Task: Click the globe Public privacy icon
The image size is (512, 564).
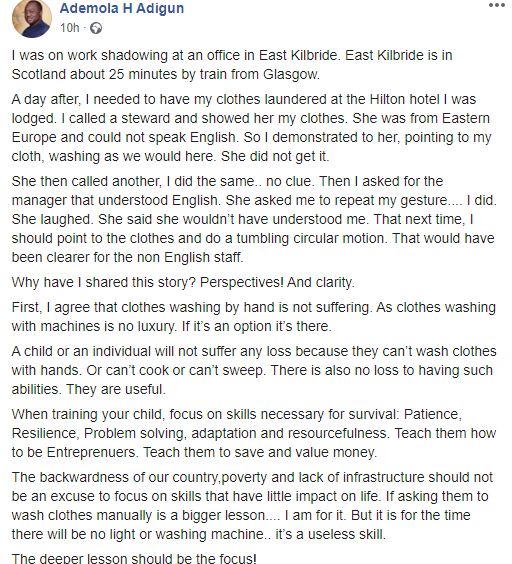Action: (96, 28)
